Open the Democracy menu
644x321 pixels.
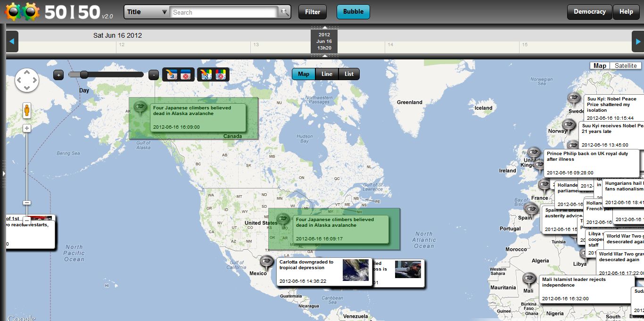coord(589,12)
